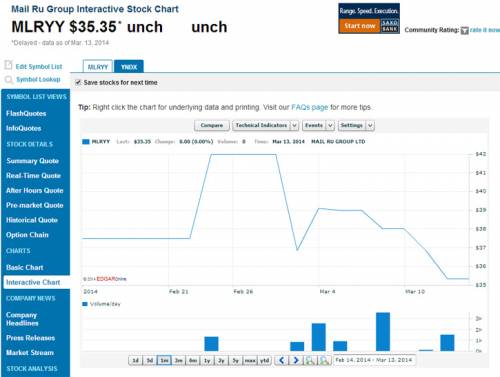Open Symbol Lookup link
500x377 pixels.
(x=38, y=79)
